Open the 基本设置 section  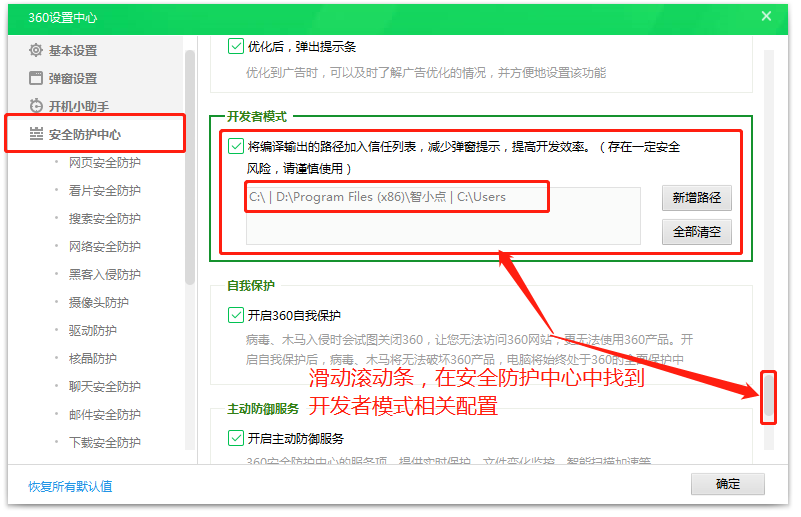coord(73,51)
